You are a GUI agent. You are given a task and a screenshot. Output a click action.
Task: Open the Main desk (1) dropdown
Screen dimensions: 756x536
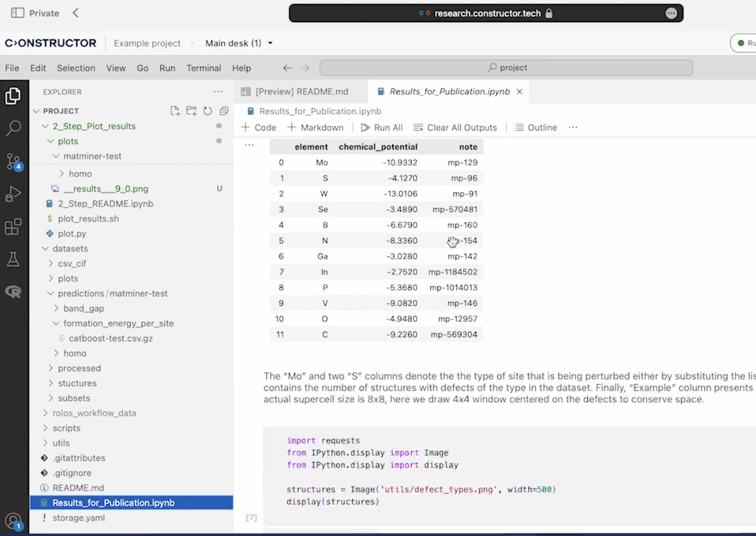click(x=239, y=43)
